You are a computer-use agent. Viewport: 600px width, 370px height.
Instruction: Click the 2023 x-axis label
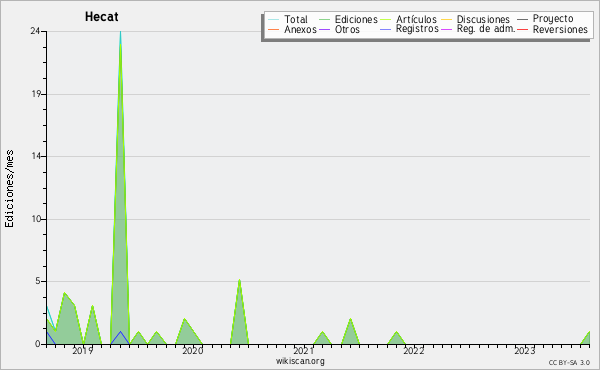coord(525,350)
